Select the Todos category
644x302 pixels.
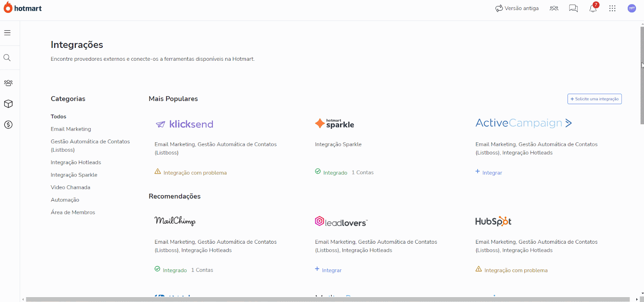tap(58, 117)
